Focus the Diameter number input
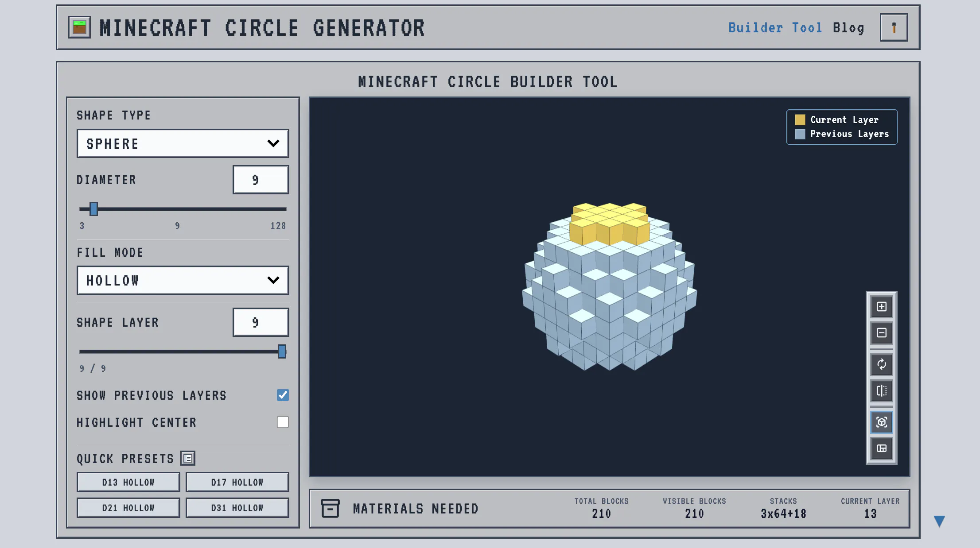The image size is (980, 548). pos(261,180)
